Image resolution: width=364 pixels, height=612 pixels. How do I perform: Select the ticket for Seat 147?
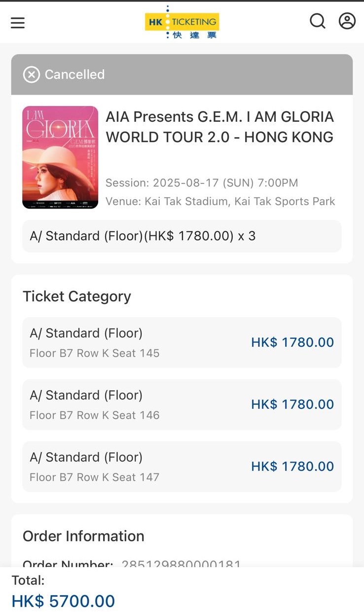tap(182, 467)
